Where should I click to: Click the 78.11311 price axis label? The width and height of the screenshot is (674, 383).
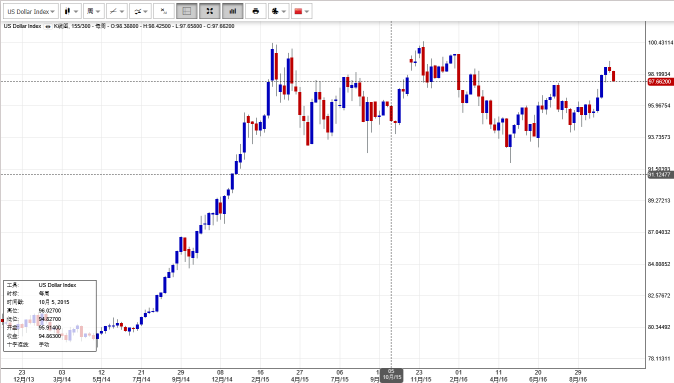click(x=659, y=358)
